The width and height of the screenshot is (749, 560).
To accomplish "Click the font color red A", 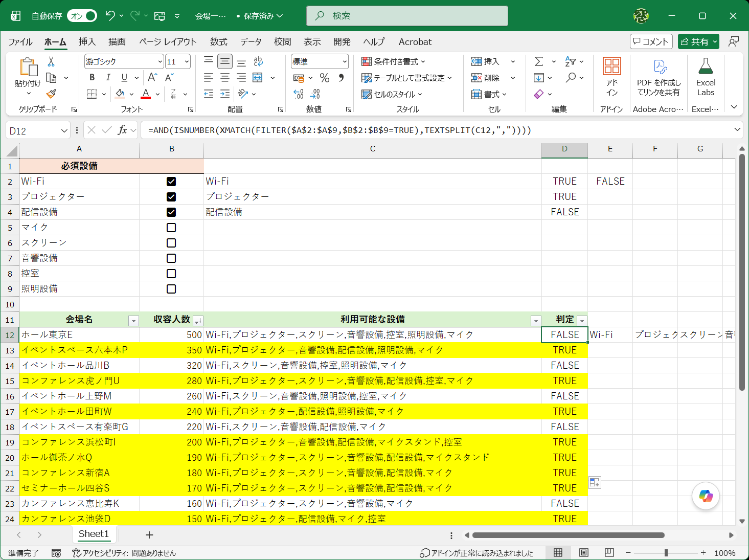I will click(146, 94).
